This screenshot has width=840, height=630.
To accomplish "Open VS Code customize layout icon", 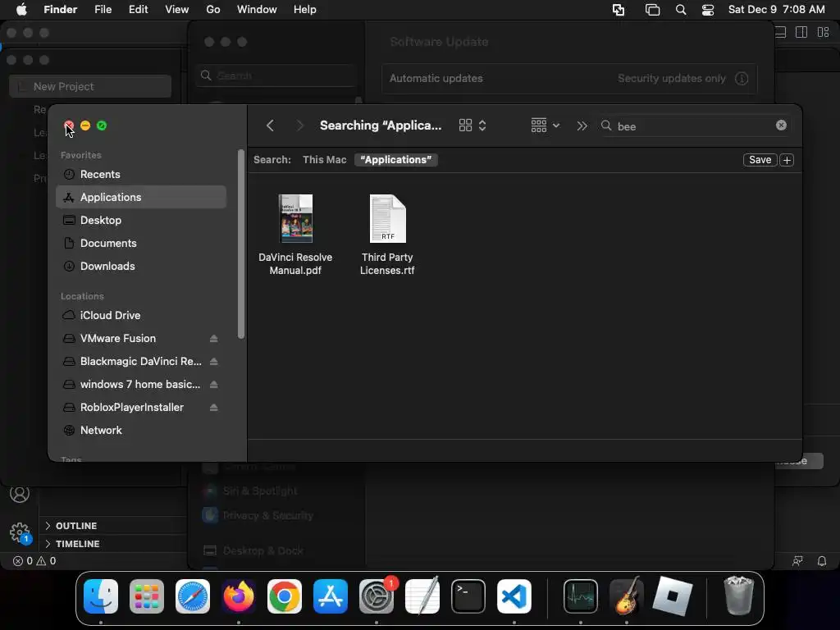I will point(824,33).
